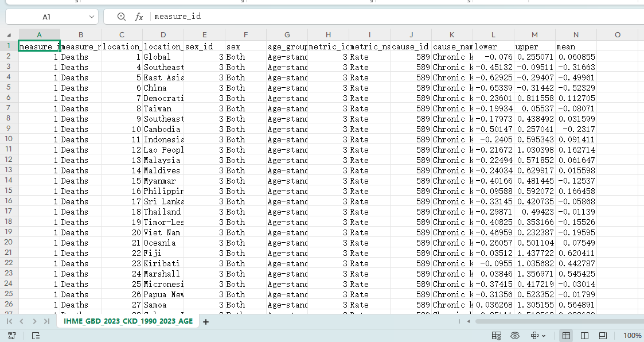Click the Viet Nam location cell
Viewport: 644px width, 342px height.
coord(163,232)
